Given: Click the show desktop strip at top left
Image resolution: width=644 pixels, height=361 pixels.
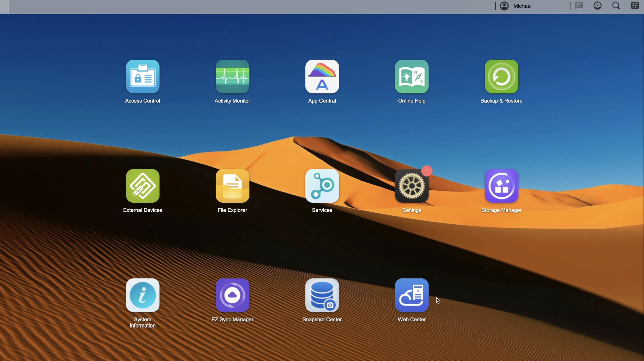Looking at the screenshot, I should pyautogui.click(x=4, y=7).
